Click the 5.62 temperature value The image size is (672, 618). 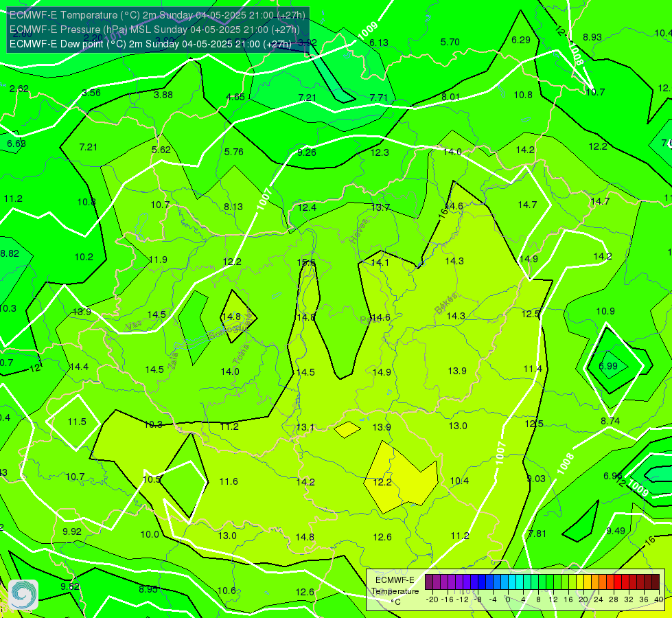click(161, 150)
